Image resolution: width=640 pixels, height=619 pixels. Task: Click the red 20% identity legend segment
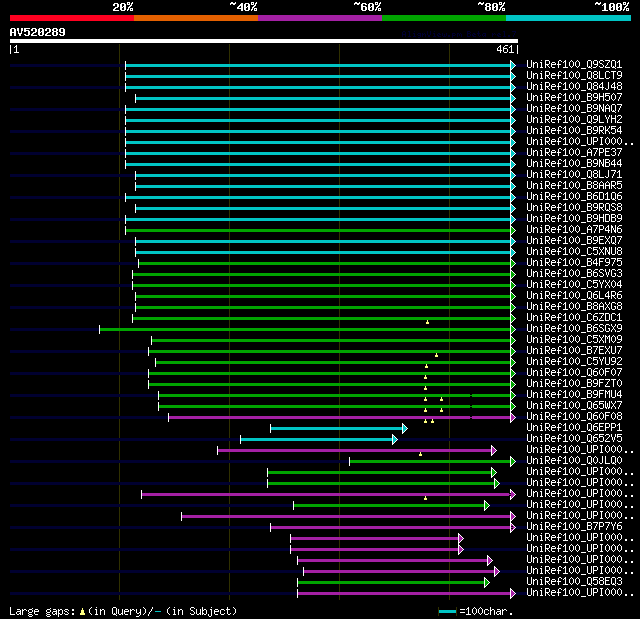[x=72, y=18]
